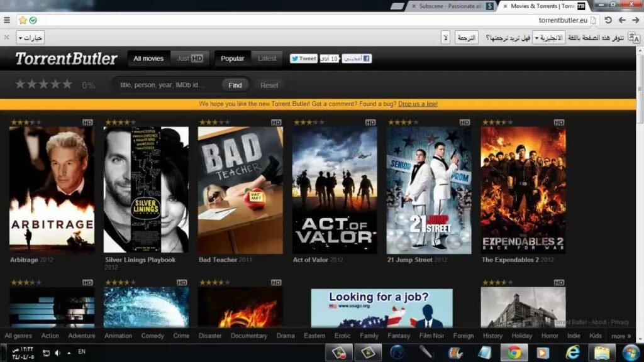Reload the page with the refresh icon

pyautogui.click(x=608, y=20)
